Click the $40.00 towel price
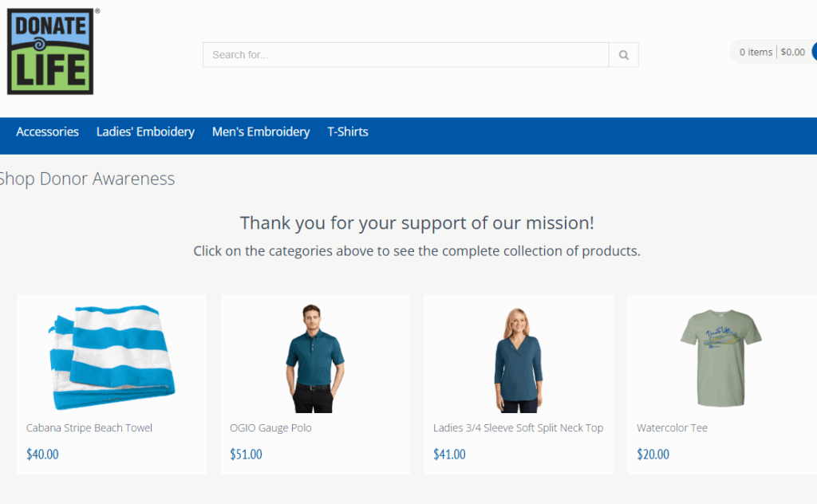This screenshot has height=504, width=817. [42, 455]
